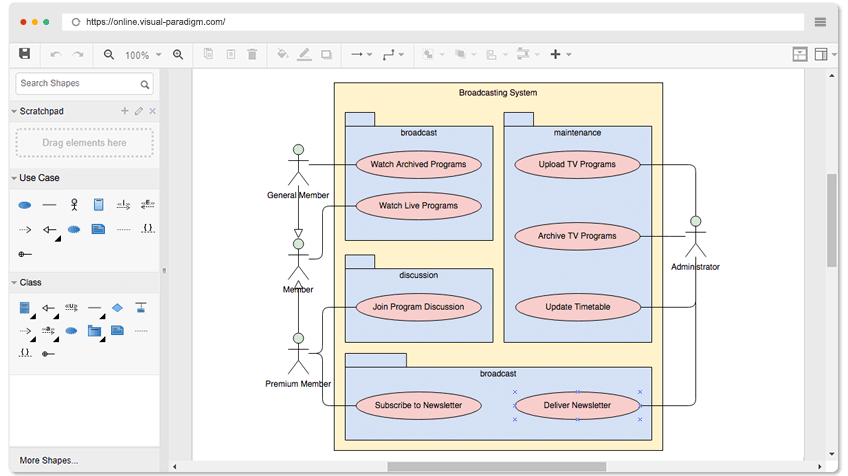Click the Save diskette icon
Viewport: 848px width, 476px height.
[24, 54]
